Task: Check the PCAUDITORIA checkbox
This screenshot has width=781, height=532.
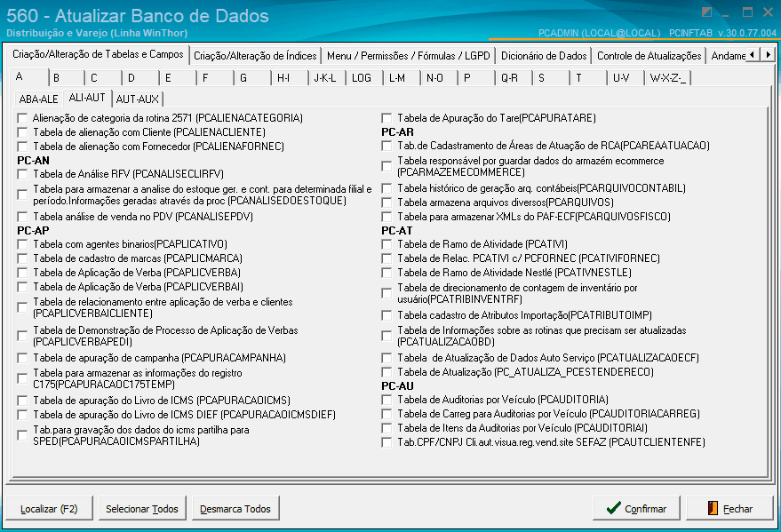Action: click(x=387, y=400)
